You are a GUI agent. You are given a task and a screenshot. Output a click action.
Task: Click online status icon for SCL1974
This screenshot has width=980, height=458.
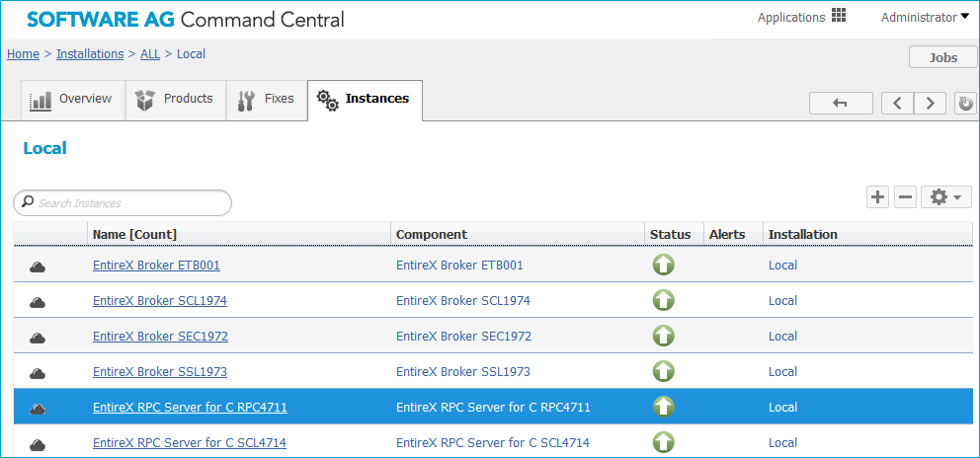663,300
